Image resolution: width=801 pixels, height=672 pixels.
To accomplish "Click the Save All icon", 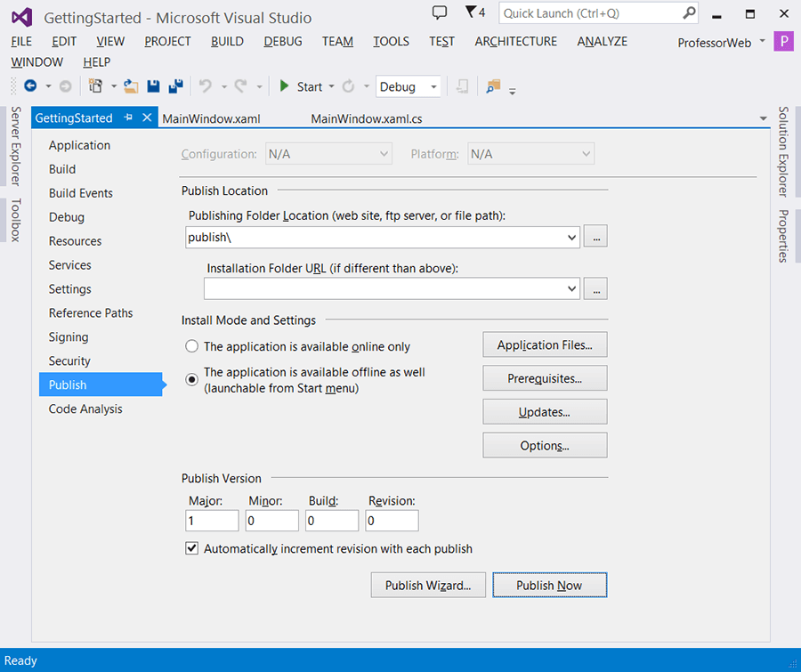I will 175,86.
